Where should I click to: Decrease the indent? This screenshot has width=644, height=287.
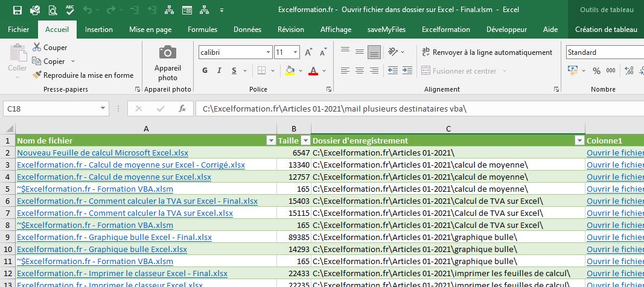pyautogui.click(x=393, y=71)
